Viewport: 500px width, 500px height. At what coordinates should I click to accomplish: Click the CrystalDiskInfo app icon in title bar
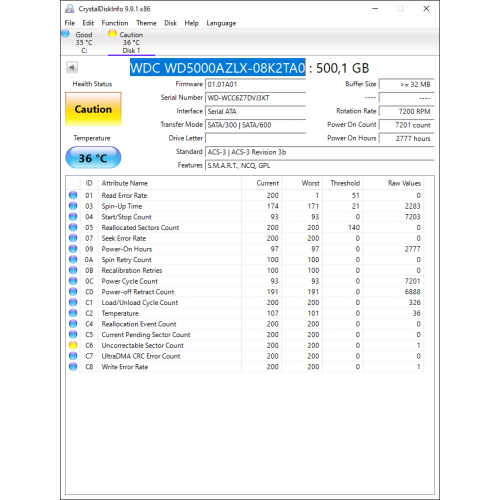[x=70, y=9]
